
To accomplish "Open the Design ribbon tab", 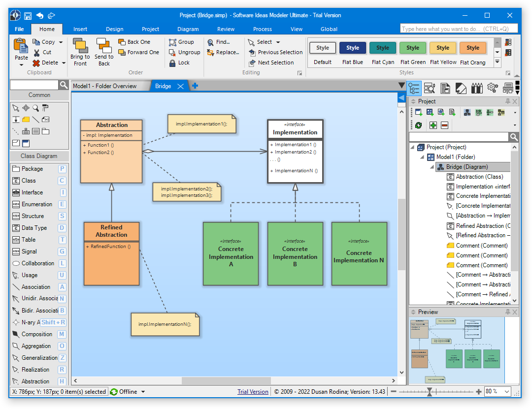I will tap(115, 29).
